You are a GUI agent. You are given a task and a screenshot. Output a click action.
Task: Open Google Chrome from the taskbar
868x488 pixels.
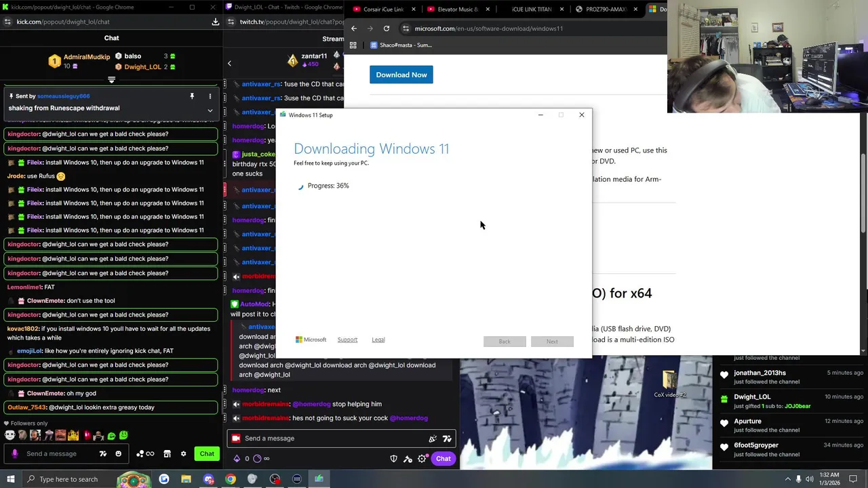(x=231, y=479)
